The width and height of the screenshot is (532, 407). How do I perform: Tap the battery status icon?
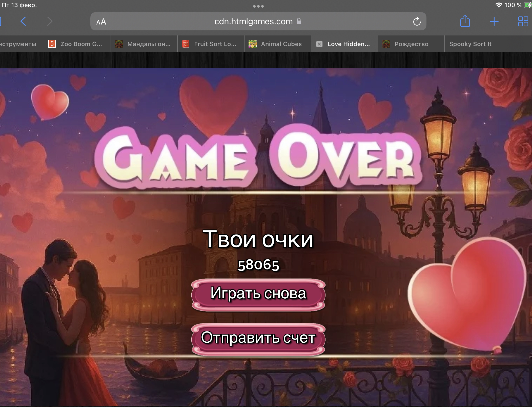[528, 5]
